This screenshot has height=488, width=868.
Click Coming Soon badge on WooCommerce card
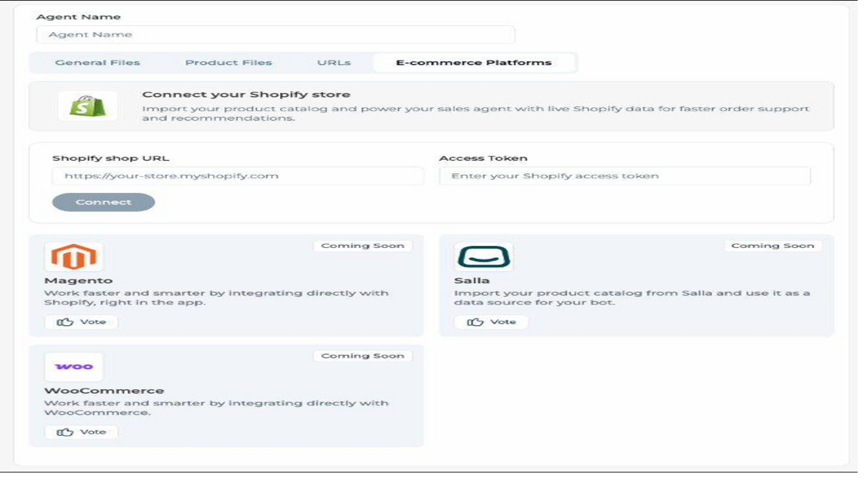pos(363,356)
